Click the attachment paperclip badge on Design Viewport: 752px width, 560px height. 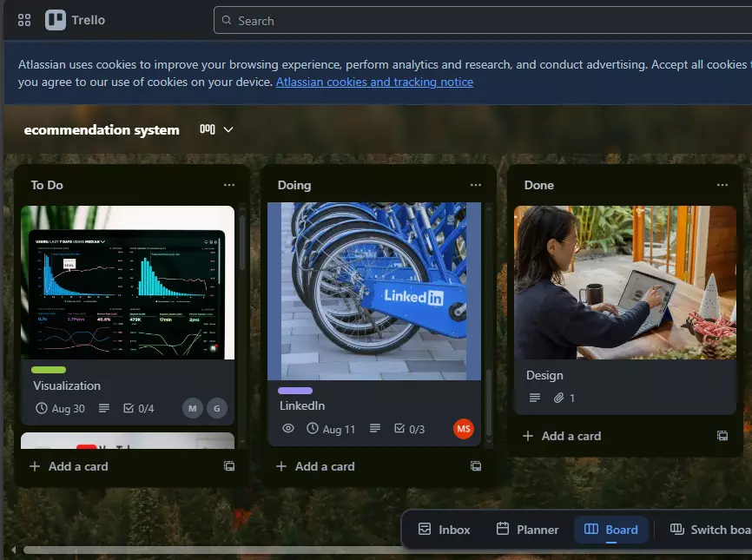point(564,398)
